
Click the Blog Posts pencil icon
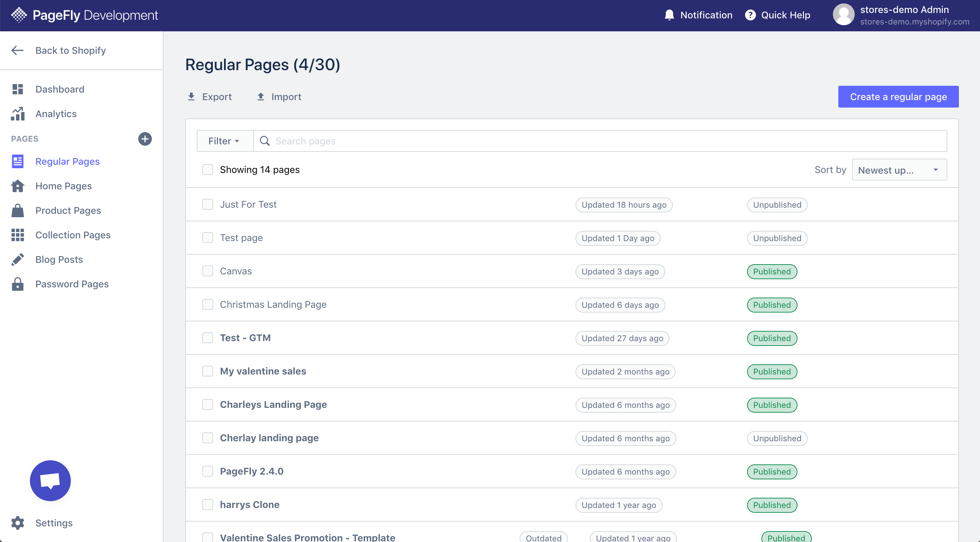17,259
